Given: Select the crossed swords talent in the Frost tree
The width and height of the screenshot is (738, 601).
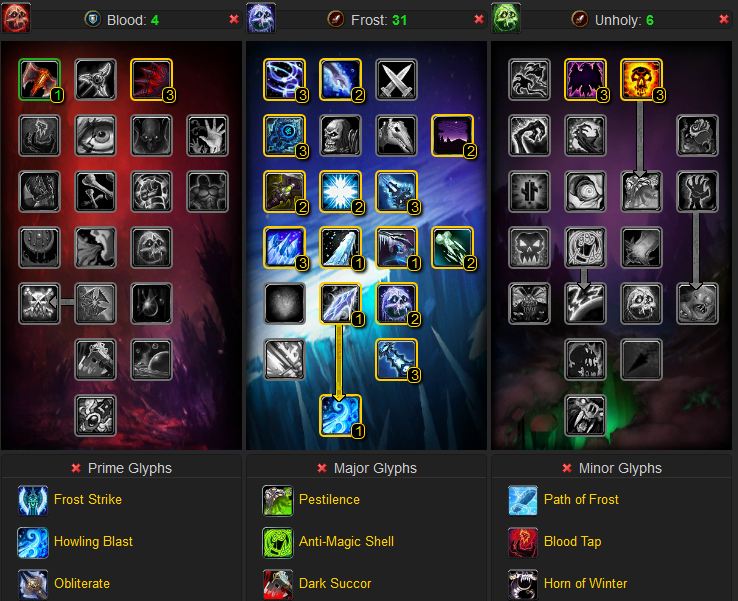Looking at the screenshot, I should 396,79.
